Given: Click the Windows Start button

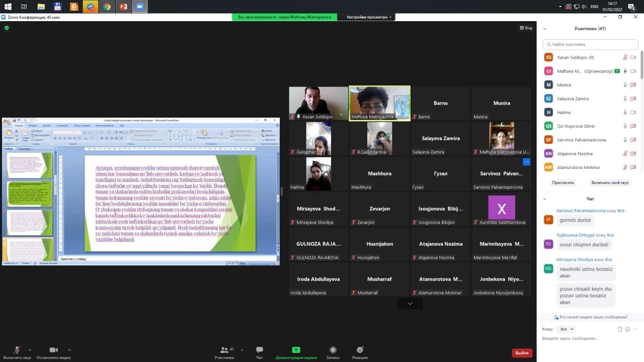Looking at the screenshot, I should [x=8, y=7].
